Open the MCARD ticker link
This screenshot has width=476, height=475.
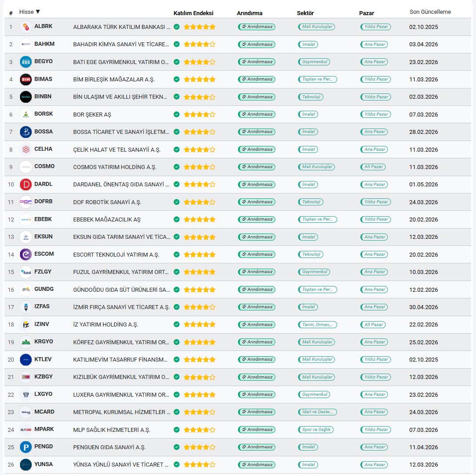pyautogui.click(x=44, y=411)
